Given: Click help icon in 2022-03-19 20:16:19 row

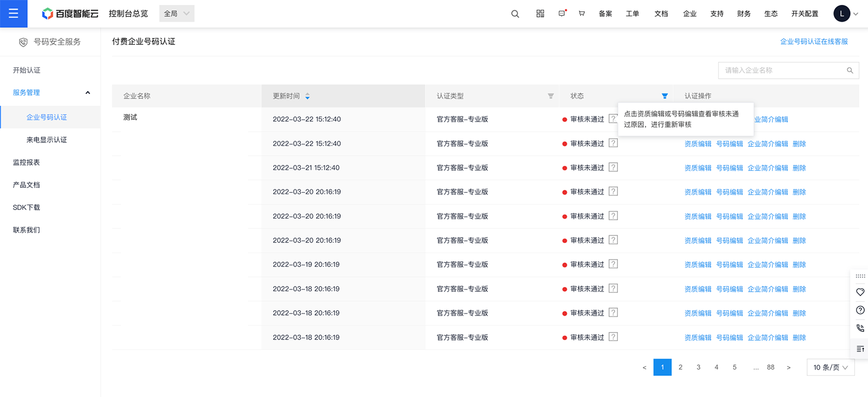Looking at the screenshot, I should pos(613,264).
